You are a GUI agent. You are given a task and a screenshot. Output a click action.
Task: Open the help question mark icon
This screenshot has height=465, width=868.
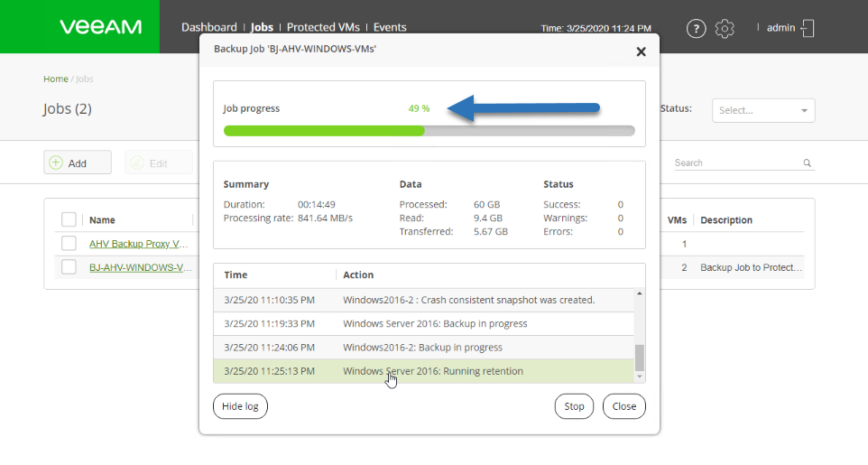(696, 28)
